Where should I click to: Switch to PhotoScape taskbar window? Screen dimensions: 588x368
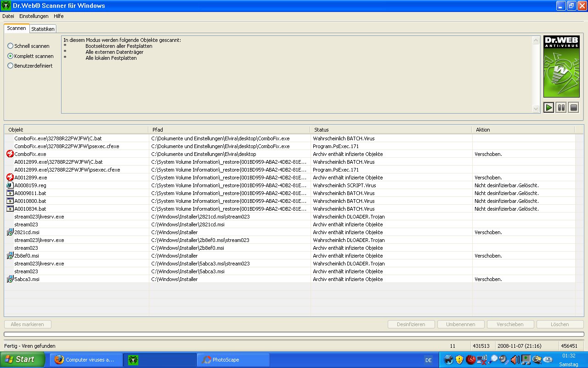pyautogui.click(x=233, y=360)
